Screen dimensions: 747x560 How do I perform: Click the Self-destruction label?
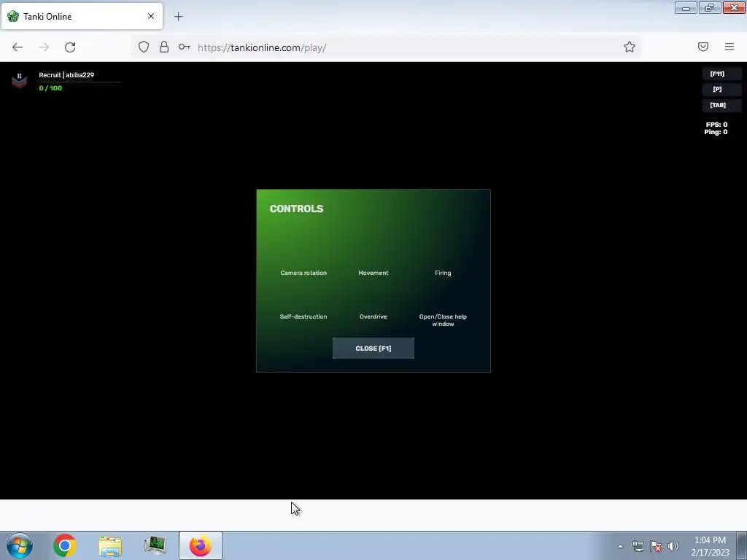[303, 316]
